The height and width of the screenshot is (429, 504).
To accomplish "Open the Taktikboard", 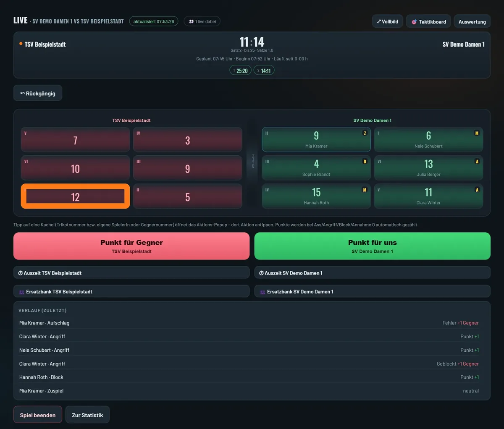I will coord(428,21).
